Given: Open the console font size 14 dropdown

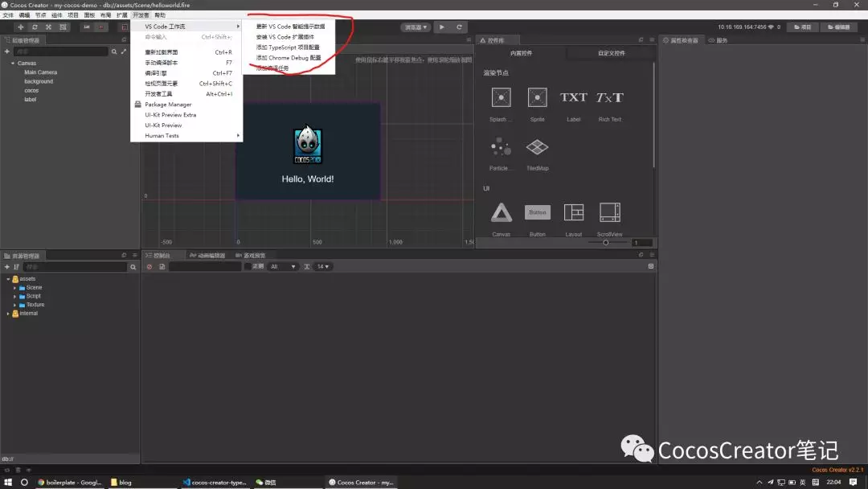Looking at the screenshot, I should click(x=323, y=266).
